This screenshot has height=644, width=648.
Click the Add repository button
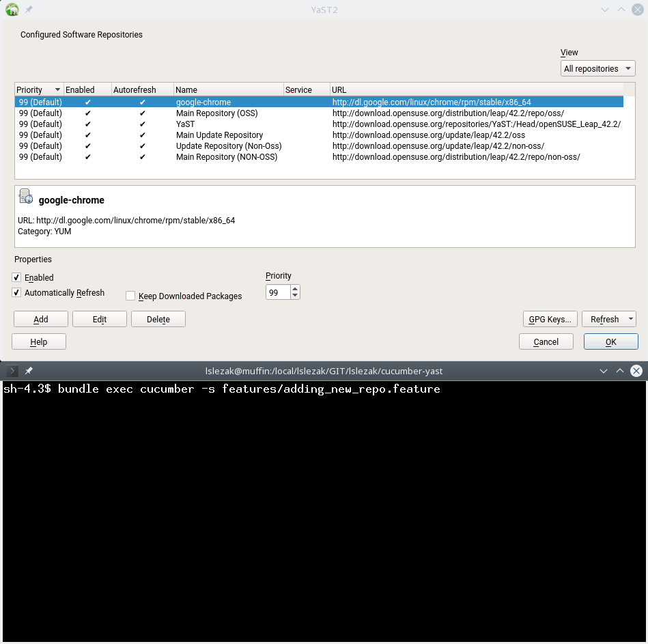(x=41, y=320)
